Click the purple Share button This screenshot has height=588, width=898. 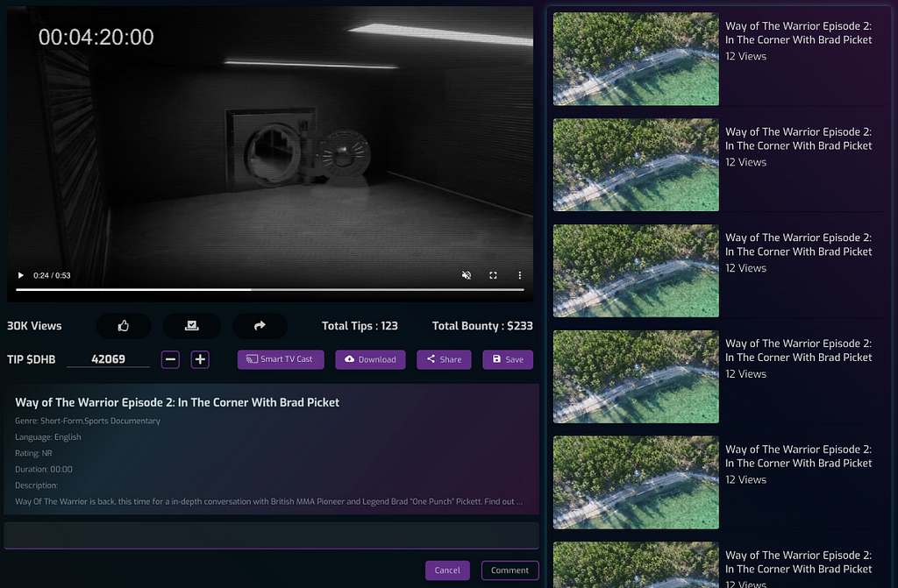coord(444,359)
